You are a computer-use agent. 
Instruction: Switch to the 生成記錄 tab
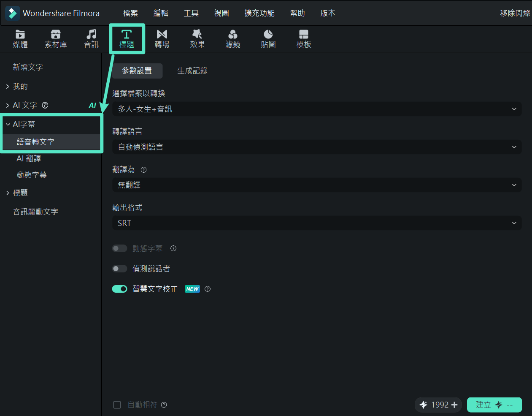(x=192, y=71)
